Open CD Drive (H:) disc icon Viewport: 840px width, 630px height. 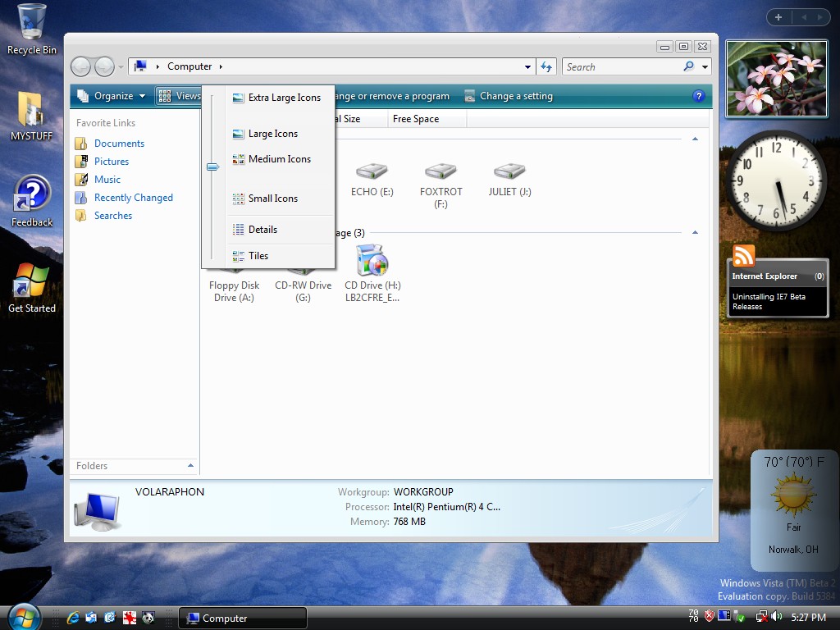click(372, 262)
